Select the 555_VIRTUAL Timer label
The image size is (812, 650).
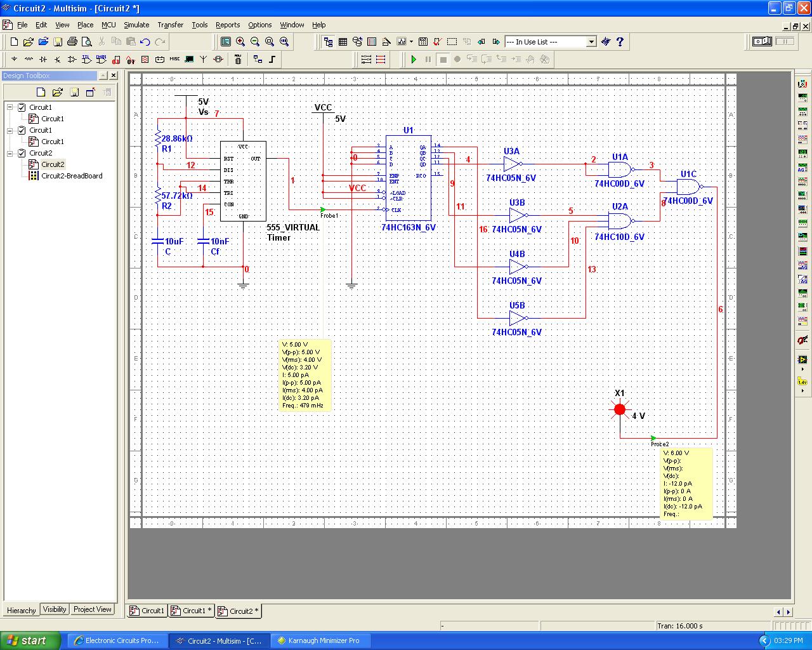pyautogui.click(x=292, y=232)
